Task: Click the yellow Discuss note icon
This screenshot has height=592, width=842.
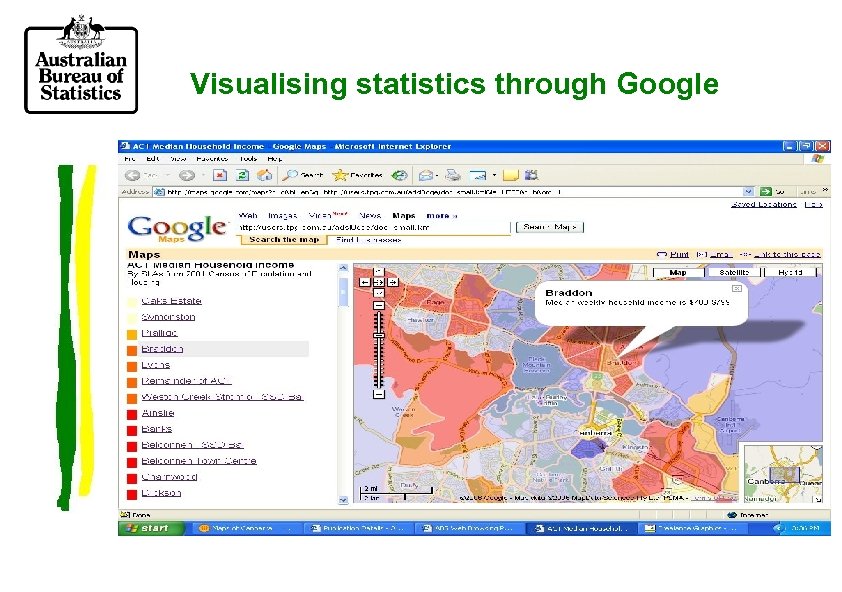Action: [510, 175]
